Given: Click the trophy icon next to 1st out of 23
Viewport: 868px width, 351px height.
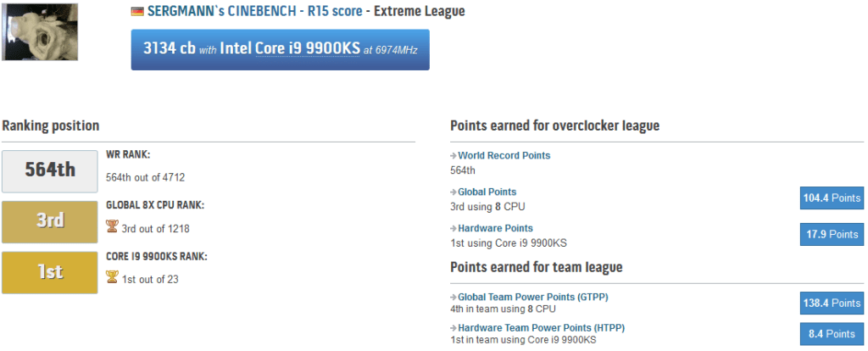Looking at the screenshot, I should tap(112, 276).
